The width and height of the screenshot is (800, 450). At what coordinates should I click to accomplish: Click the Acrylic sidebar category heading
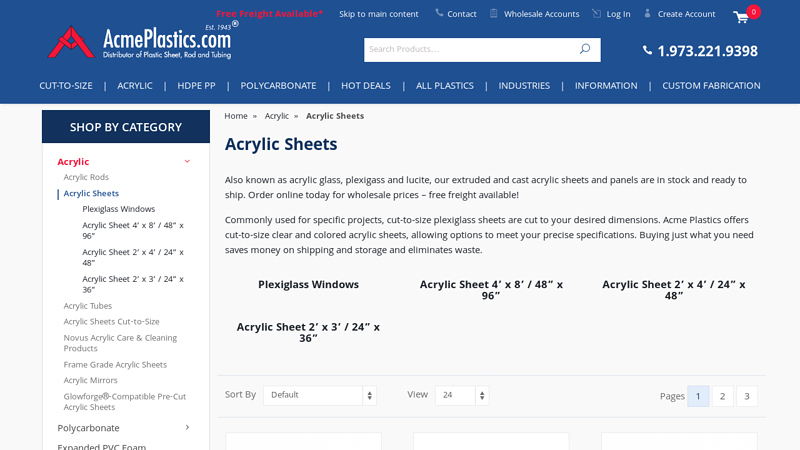pyautogui.click(x=73, y=161)
